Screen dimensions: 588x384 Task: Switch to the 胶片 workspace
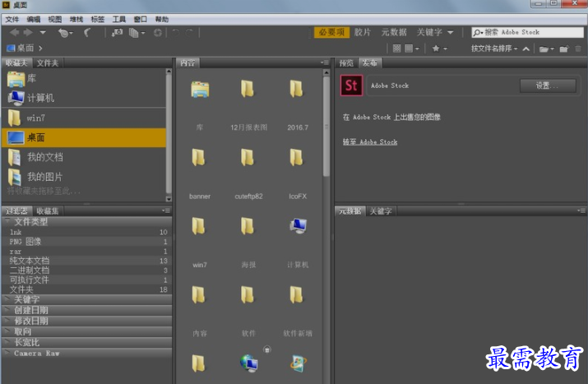point(362,32)
